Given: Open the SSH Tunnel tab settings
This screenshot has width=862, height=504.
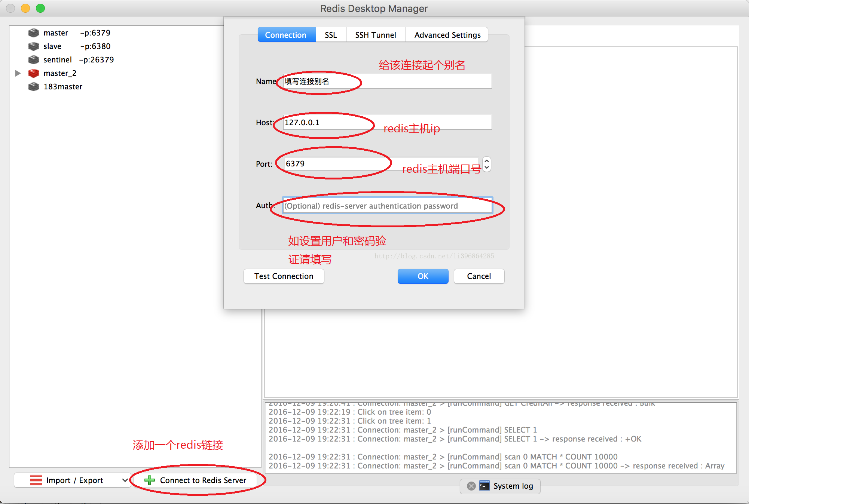Looking at the screenshot, I should 373,35.
